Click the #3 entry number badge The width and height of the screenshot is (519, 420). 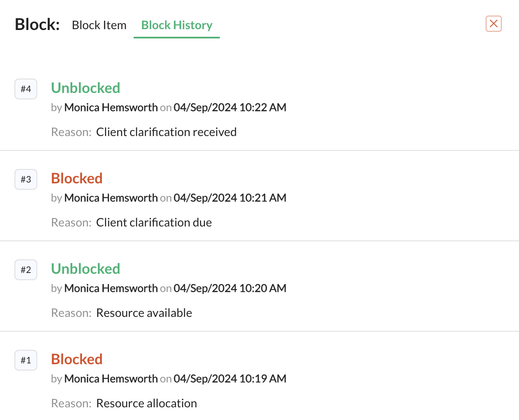[x=26, y=180]
